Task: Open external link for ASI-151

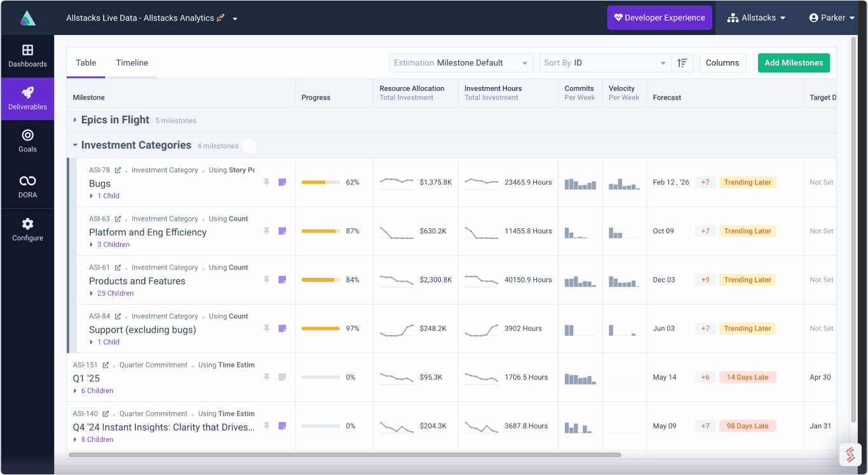Action: (x=105, y=365)
